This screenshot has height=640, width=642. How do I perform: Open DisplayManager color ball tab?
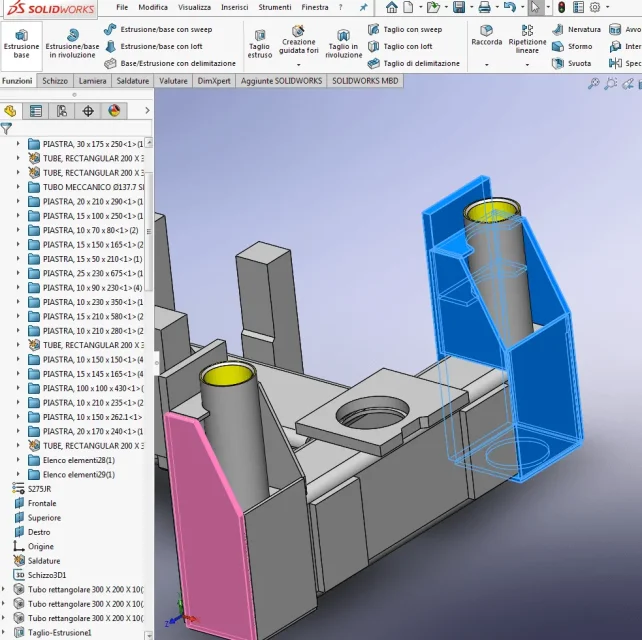(x=114, y=111)
